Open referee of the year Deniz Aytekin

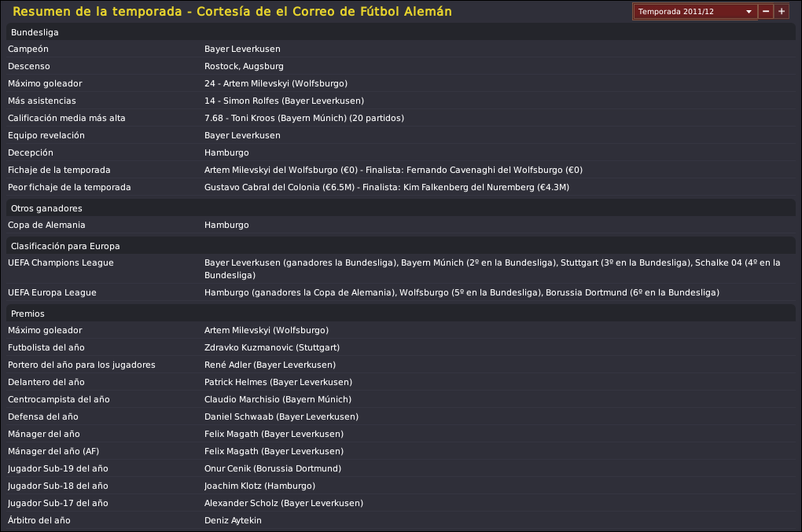pos(233,521)
